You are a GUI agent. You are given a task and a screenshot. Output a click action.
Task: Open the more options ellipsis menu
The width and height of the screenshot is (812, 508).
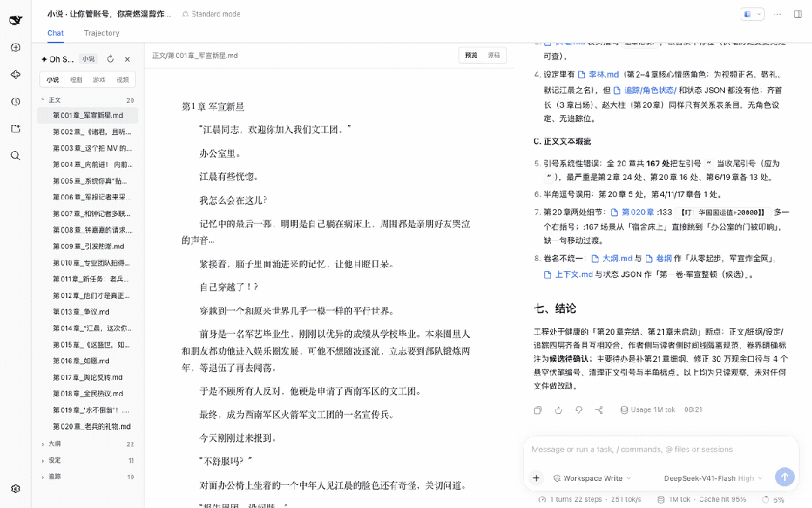(x=777, y=14)
